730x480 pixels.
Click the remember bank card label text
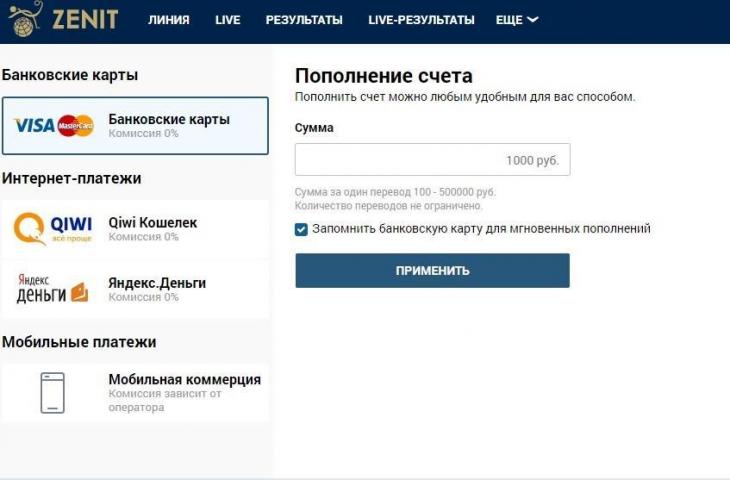click(x=481, y=229)
